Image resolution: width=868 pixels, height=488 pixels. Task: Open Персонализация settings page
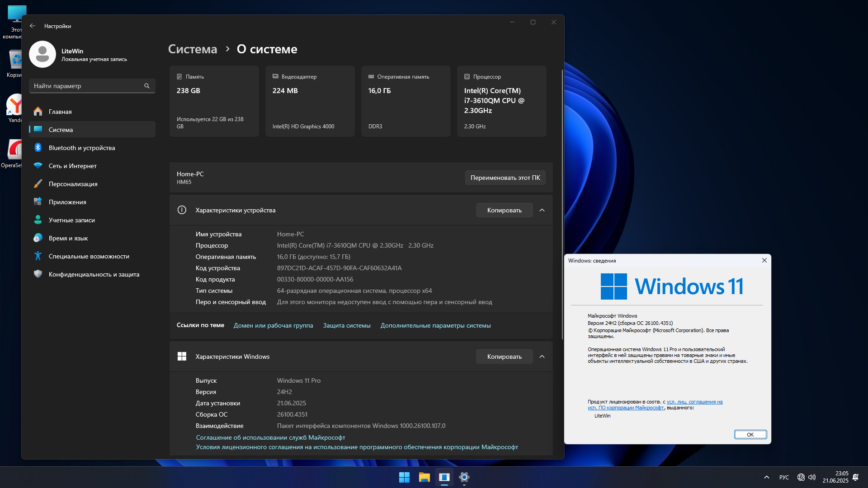click(73, 184)
